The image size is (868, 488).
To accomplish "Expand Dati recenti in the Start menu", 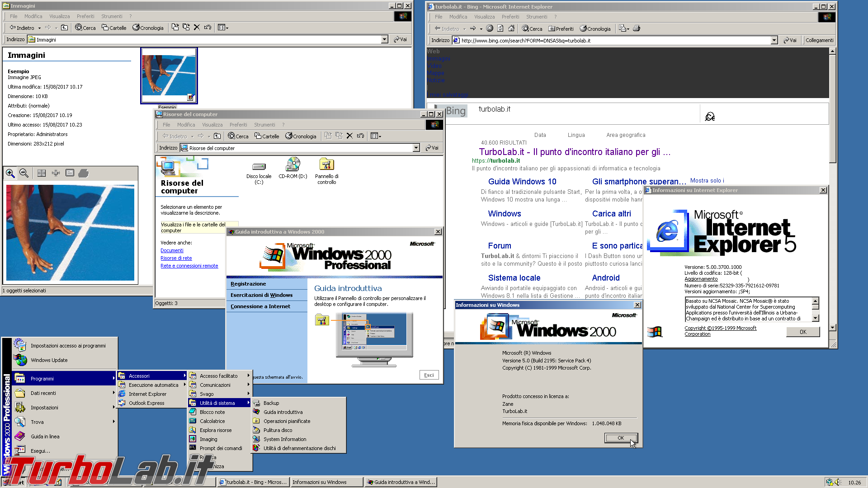I will (x=65, y=393).
